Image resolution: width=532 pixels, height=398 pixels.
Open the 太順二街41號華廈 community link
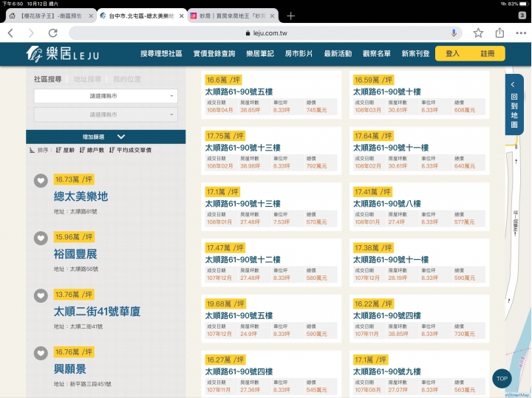point(97,312)
